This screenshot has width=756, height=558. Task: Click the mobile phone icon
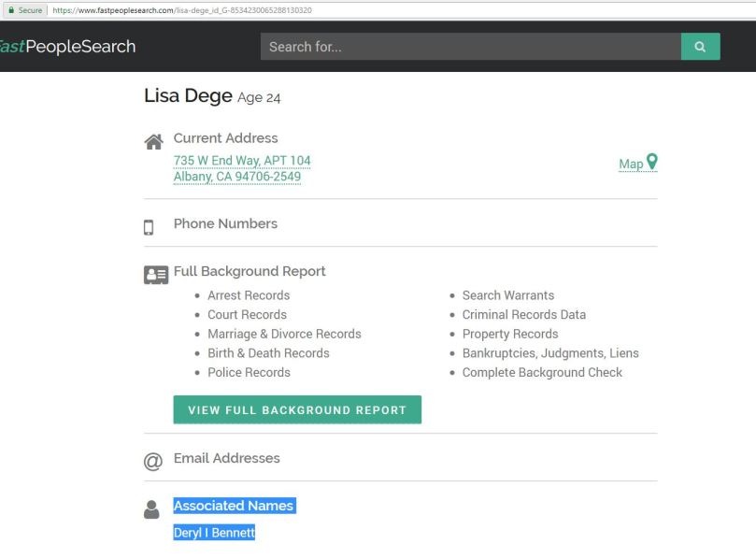149,227
